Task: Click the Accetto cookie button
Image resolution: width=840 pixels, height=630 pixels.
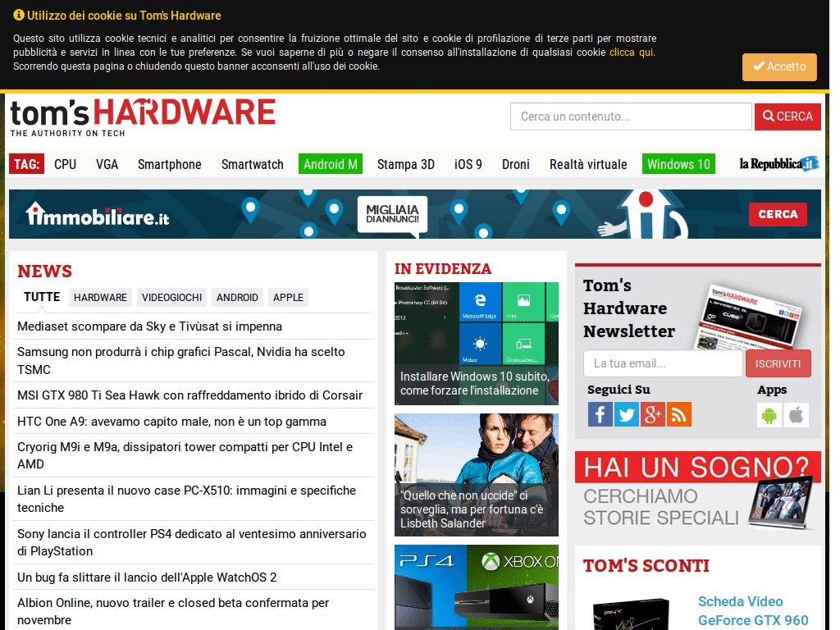Action: tap(779, 67)
